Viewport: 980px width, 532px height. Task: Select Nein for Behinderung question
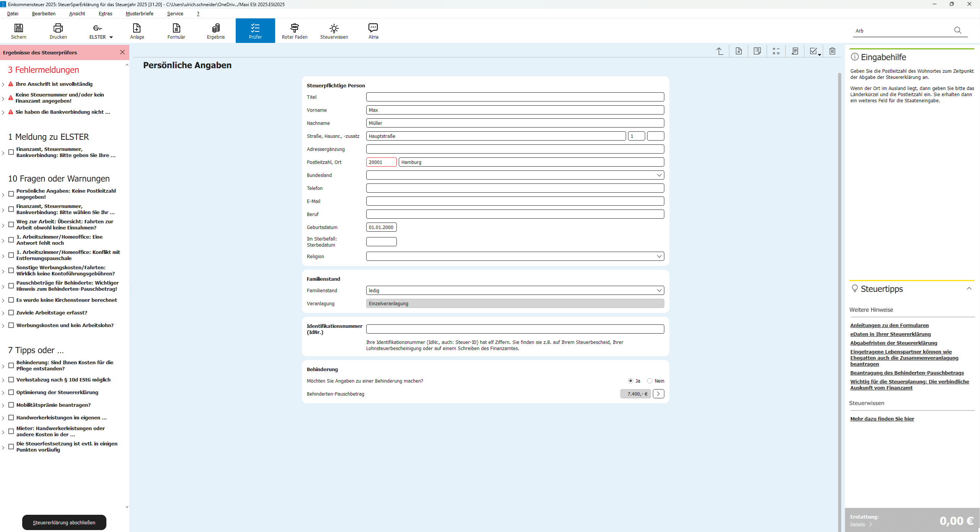(x=650, y=381)
